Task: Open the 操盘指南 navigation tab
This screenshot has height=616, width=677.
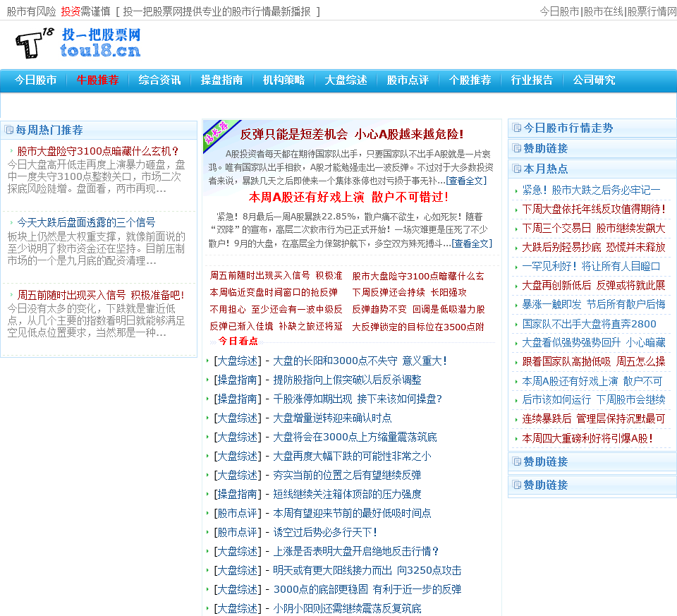Action: 221,80
